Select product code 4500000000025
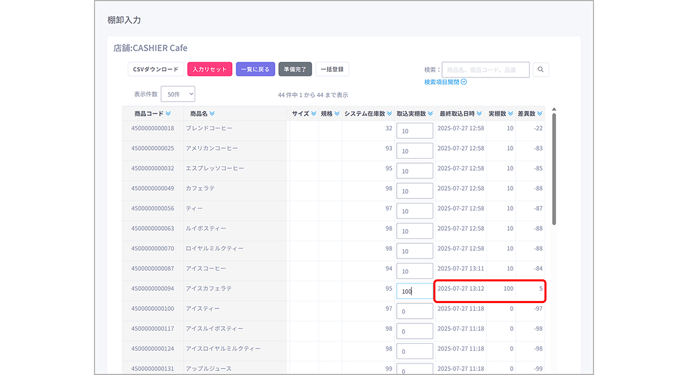688x375 pixels. point(153,148)
